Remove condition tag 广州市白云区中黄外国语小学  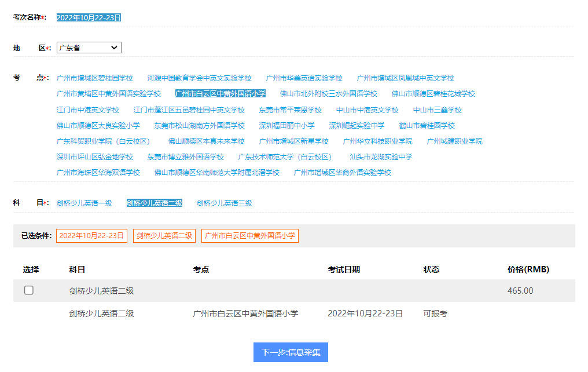pos(250,236)
